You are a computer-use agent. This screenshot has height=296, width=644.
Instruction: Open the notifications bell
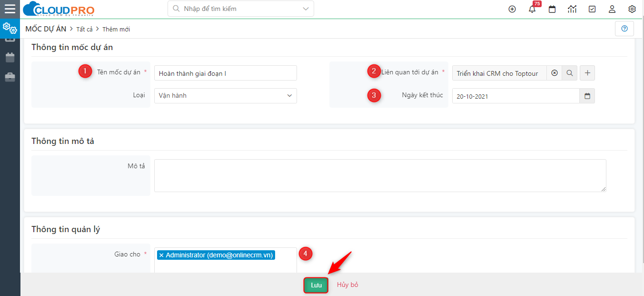point(532,9)
